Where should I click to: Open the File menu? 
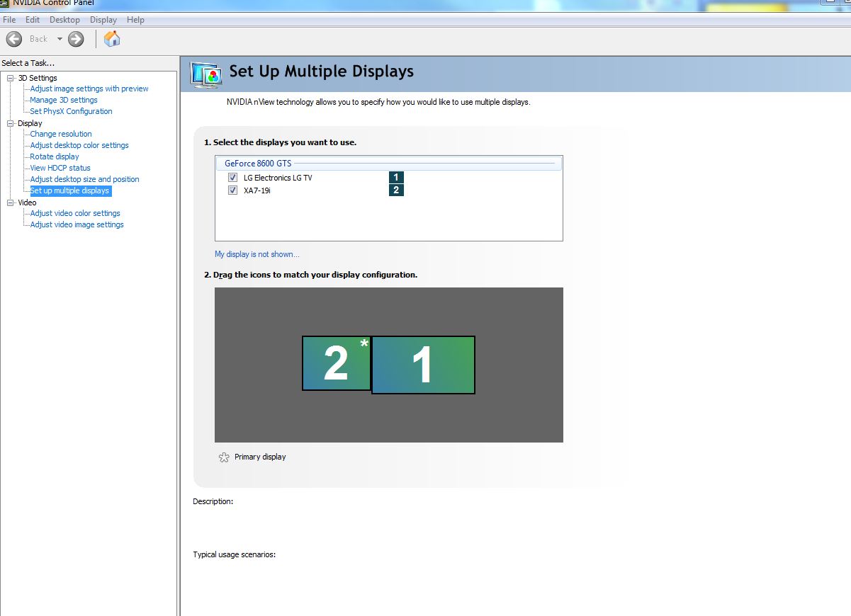point(9,20)
